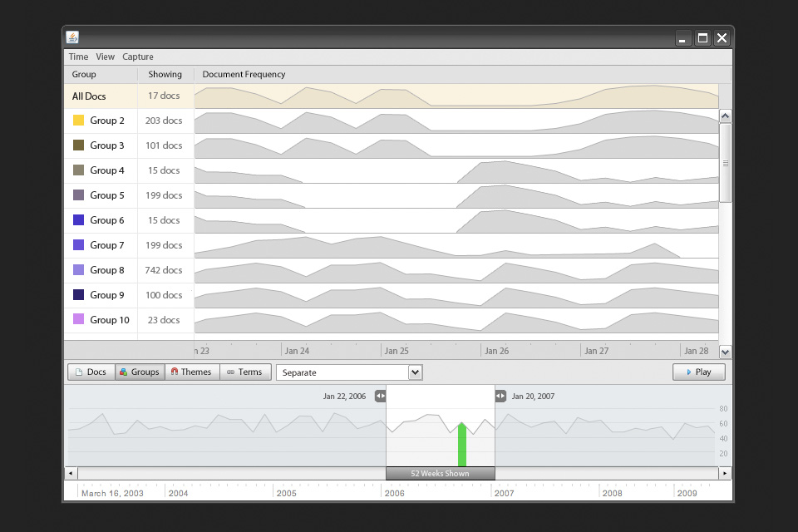
Task: Click the yellow Group 2 color swatch
Action: pyautogui.click(x=79, y=121)
